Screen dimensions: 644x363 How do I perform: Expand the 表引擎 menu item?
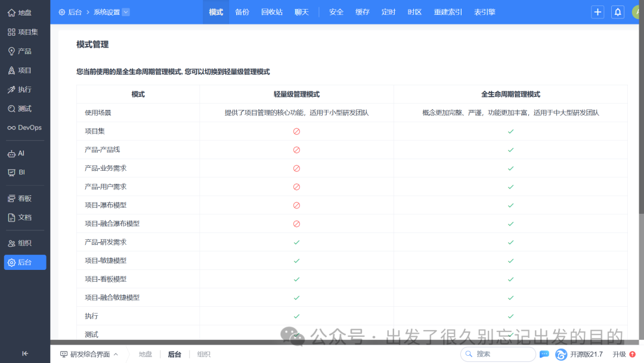(485, 11)
